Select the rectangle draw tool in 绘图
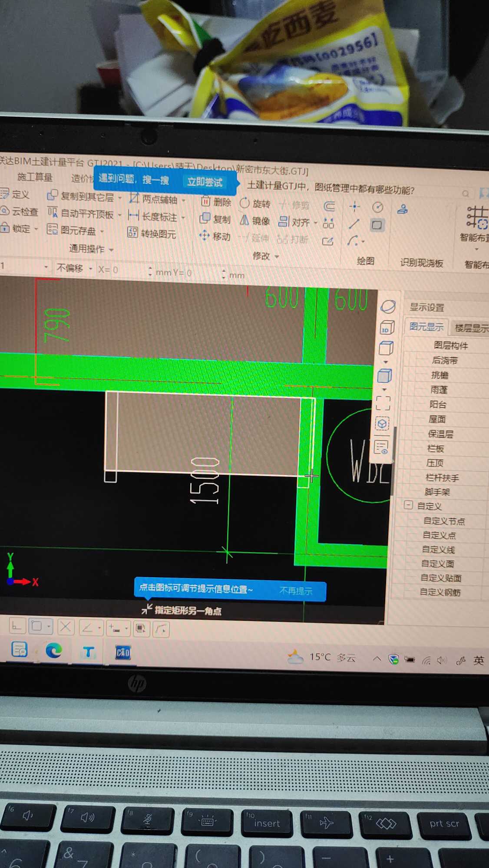Image resolution: width=489 pixels, height=868 pixels. pyautogui.click(x=377, y=225)
